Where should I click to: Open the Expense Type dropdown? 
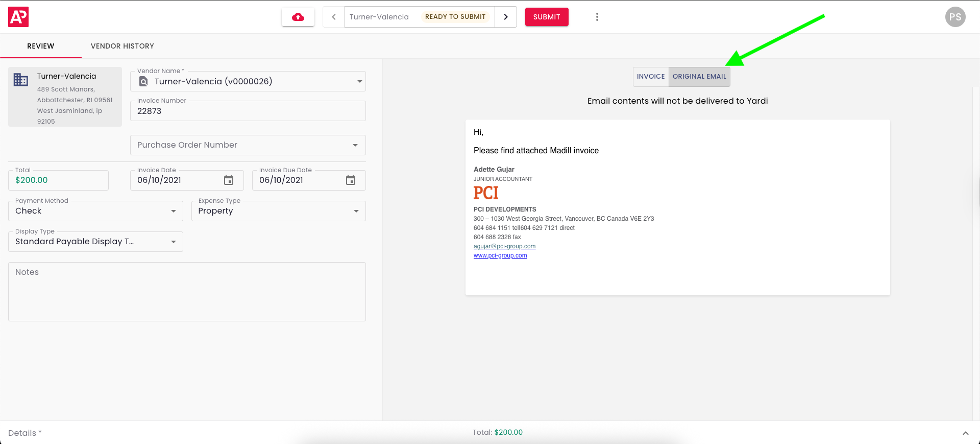(x=356, y=211)
